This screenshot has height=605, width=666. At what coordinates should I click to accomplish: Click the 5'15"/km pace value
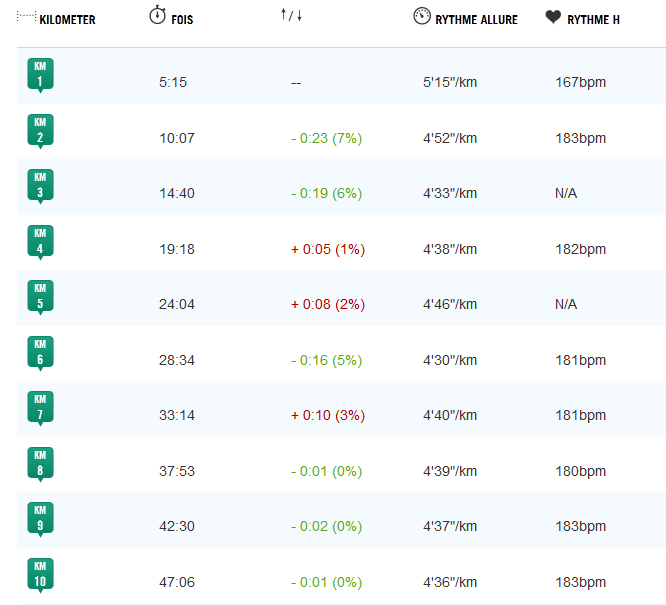click(450, 82)
